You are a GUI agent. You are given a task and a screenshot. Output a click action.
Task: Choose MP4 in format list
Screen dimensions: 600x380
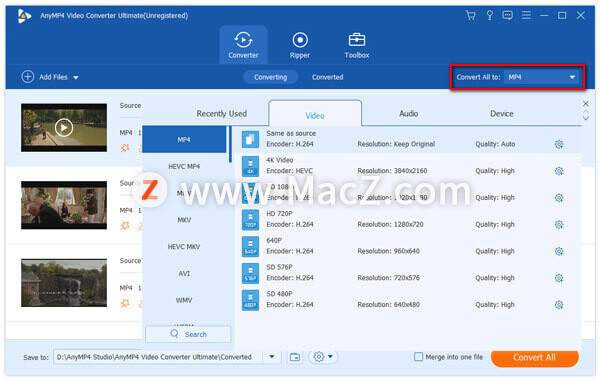point(184,140)
